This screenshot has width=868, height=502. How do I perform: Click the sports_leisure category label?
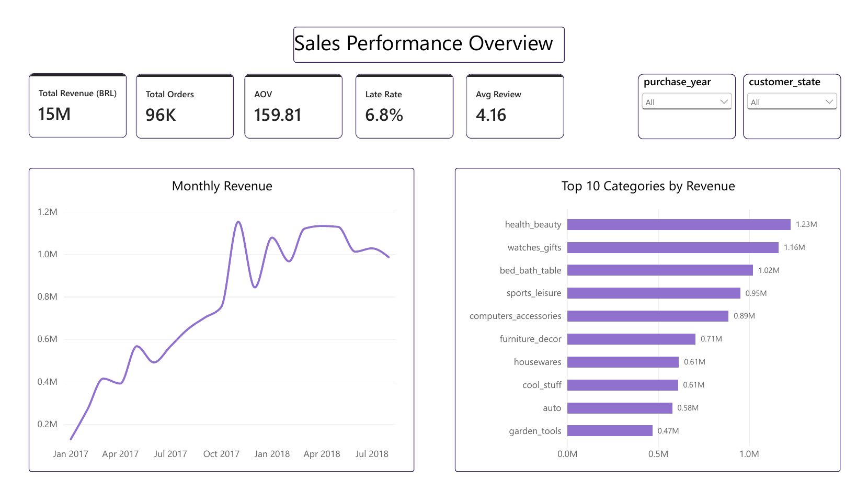click(533, 293)
